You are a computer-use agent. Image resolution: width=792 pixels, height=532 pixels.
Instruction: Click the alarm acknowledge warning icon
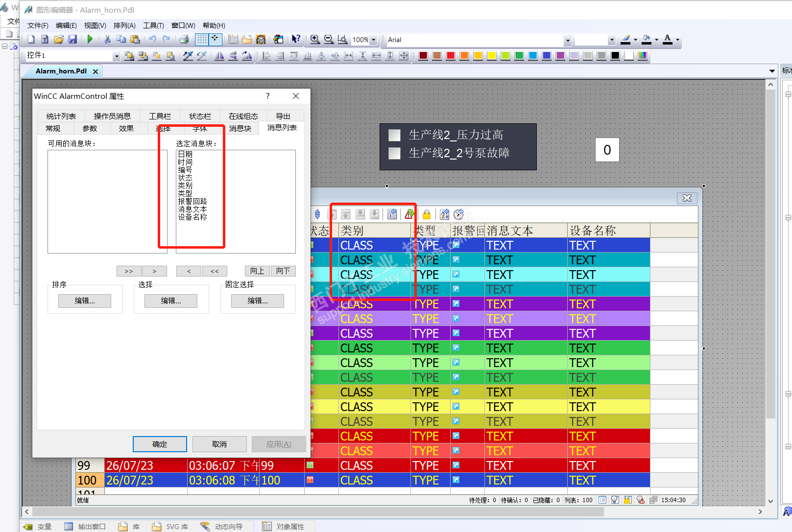[409, 214]
